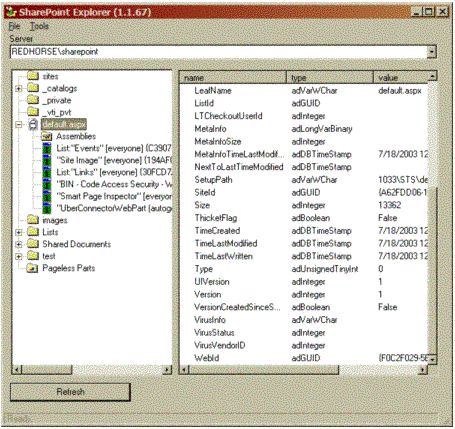
Task: Click the tree pane scroll right arrow
Action: click(167, 369)
